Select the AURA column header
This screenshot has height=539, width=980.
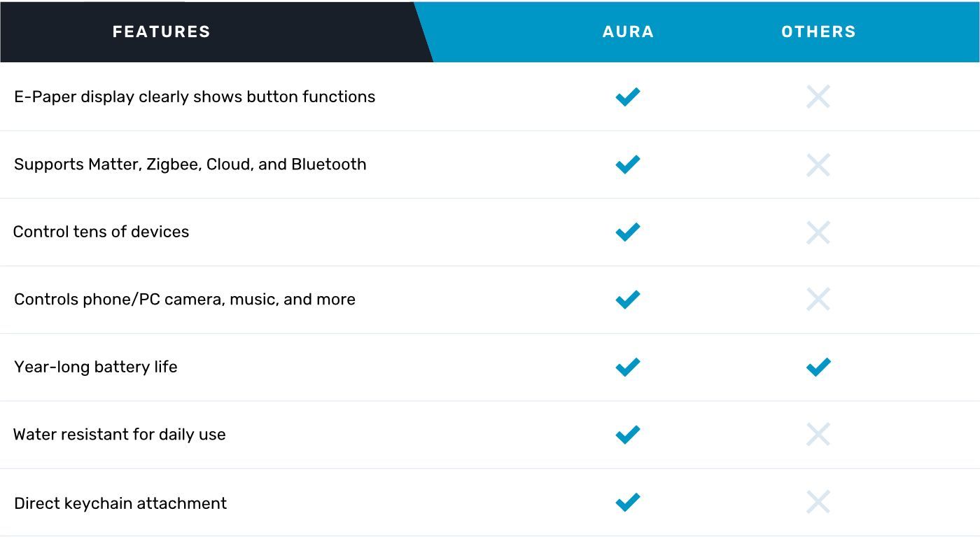pyautogui.click(x=628, y=31)
